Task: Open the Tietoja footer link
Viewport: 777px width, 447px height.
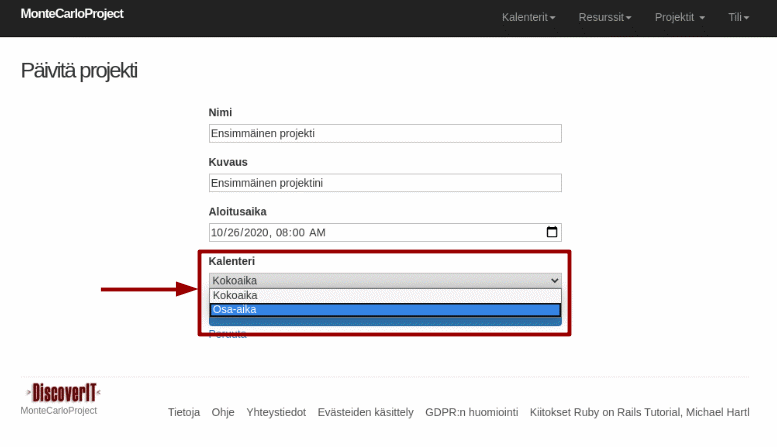Action: [184, 412]
